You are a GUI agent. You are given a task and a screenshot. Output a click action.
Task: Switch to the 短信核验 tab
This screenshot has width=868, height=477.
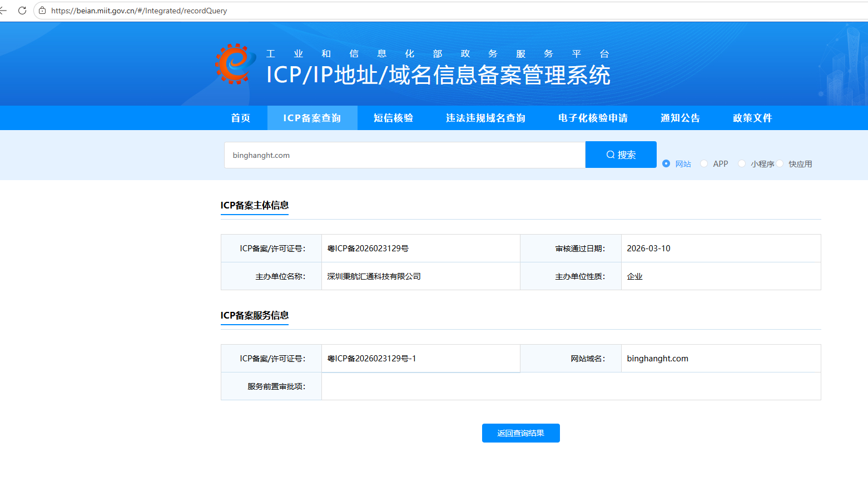(x=393, y=117)
